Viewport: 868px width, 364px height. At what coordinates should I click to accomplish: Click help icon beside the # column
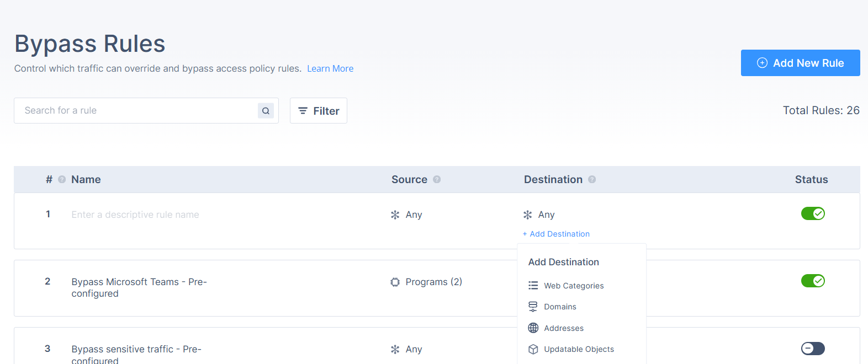(x=62, y=179)
